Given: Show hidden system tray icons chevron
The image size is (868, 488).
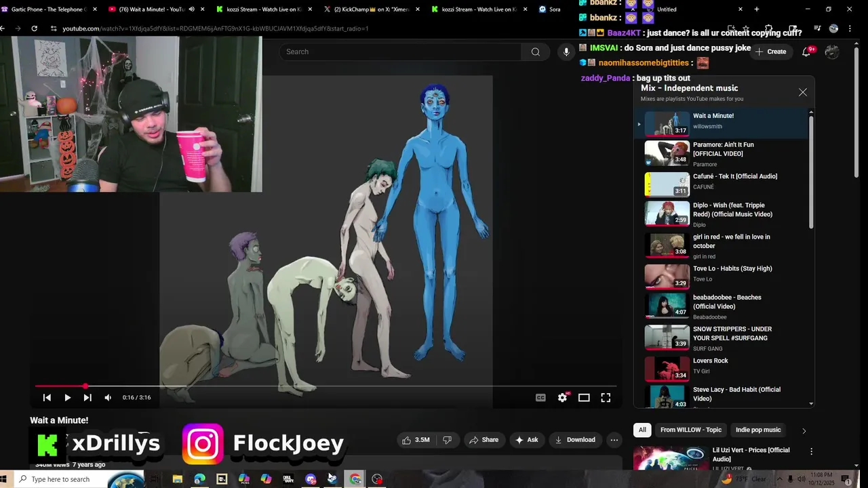Looking at the screenshot, I should (x=779, y=479).
